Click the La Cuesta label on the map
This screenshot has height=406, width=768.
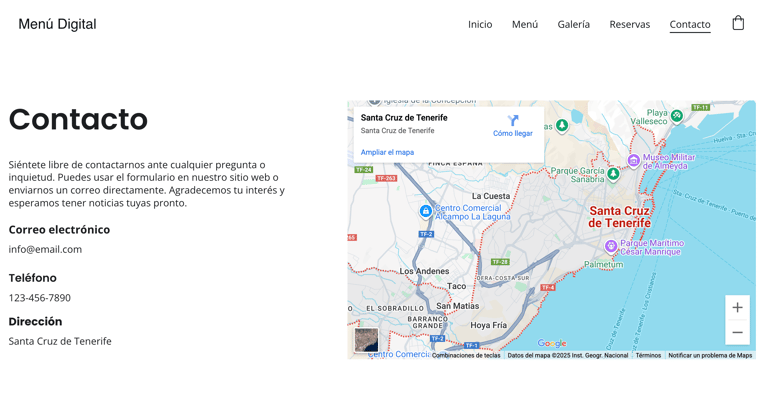pos(491,196)
